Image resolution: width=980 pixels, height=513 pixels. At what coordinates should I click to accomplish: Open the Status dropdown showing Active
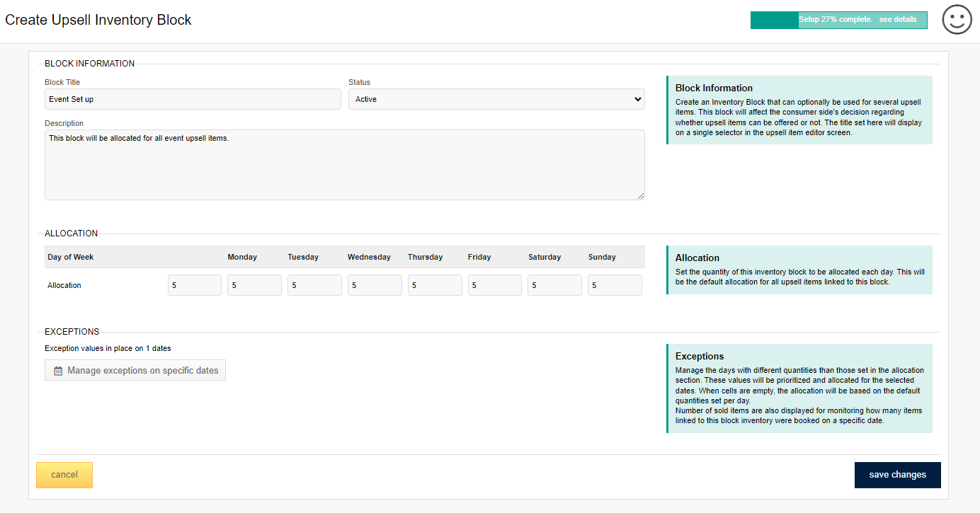tap(496, 99)
